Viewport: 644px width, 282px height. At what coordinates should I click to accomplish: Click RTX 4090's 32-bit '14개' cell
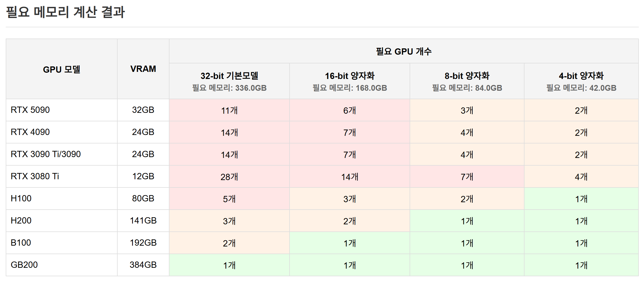tap(229, 132)
